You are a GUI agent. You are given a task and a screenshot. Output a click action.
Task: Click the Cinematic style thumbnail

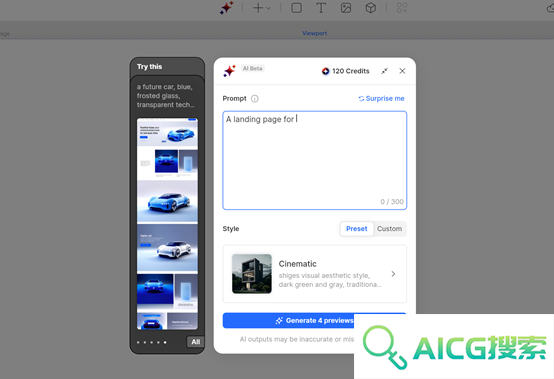(x=252, y=274)
